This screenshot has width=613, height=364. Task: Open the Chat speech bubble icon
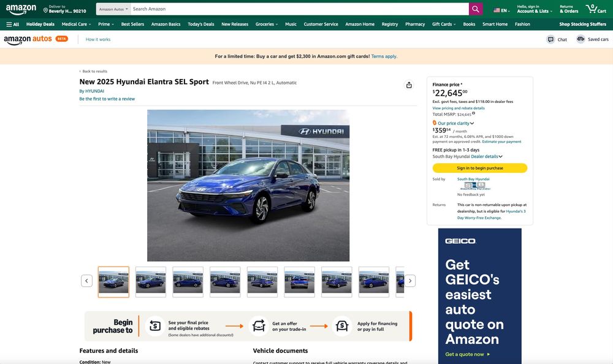(550, 39)
